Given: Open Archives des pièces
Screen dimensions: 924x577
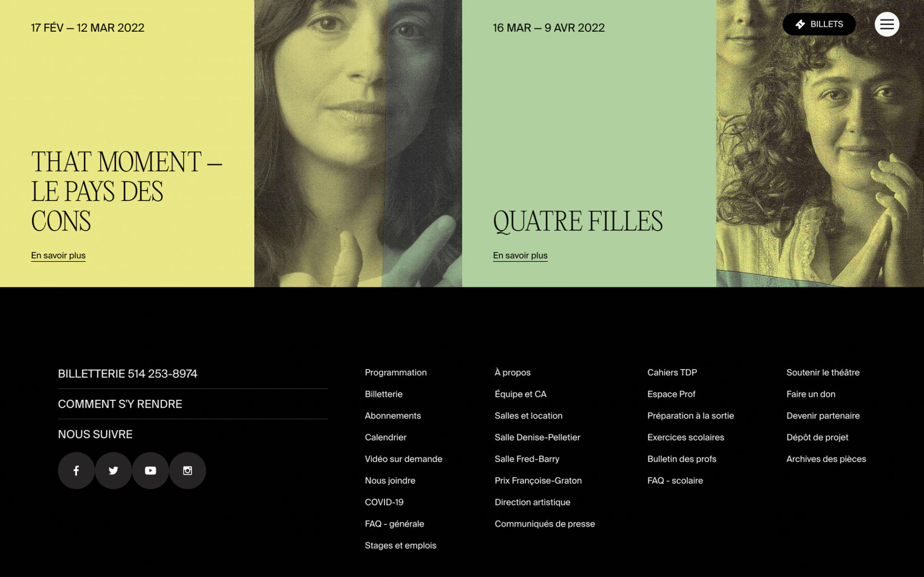Looking at the screenshot, I should coord(826,459).
